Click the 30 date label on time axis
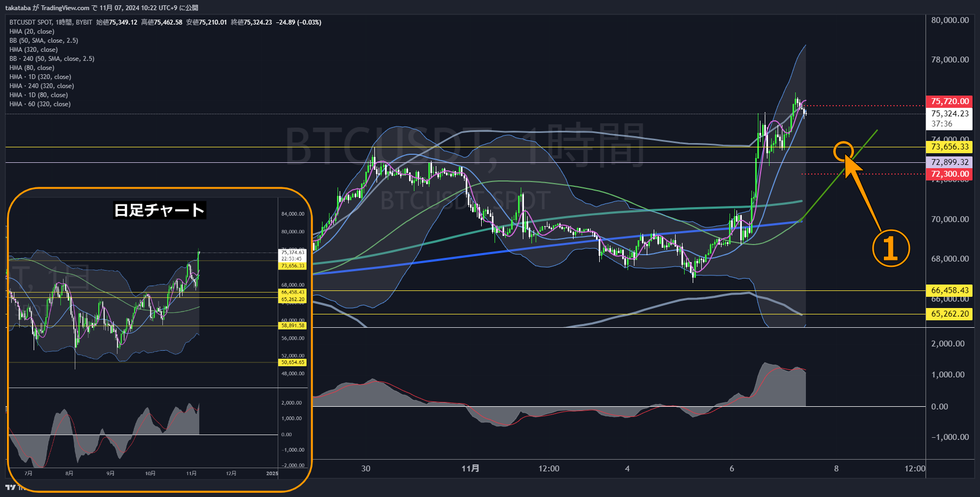Viewport: 980px width, 497px height. click(x=366, y=469)
